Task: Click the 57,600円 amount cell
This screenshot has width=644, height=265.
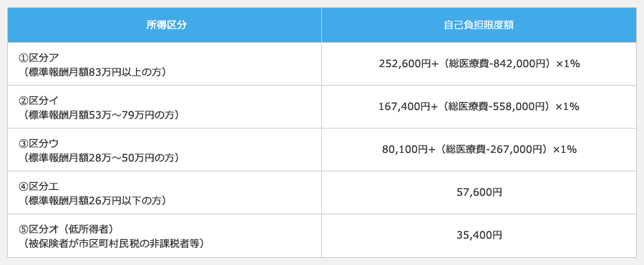Action: click(479, 192)
